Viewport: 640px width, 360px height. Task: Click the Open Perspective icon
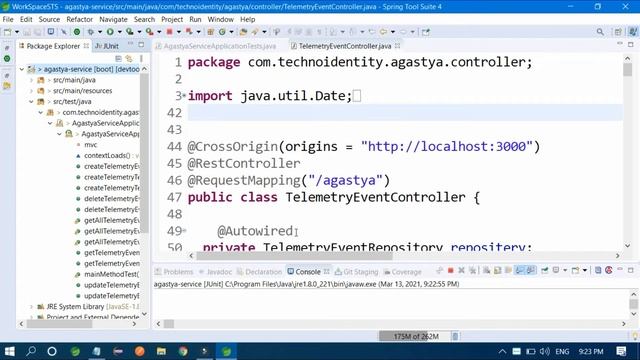pyautogui.click(x=618, y=32)
